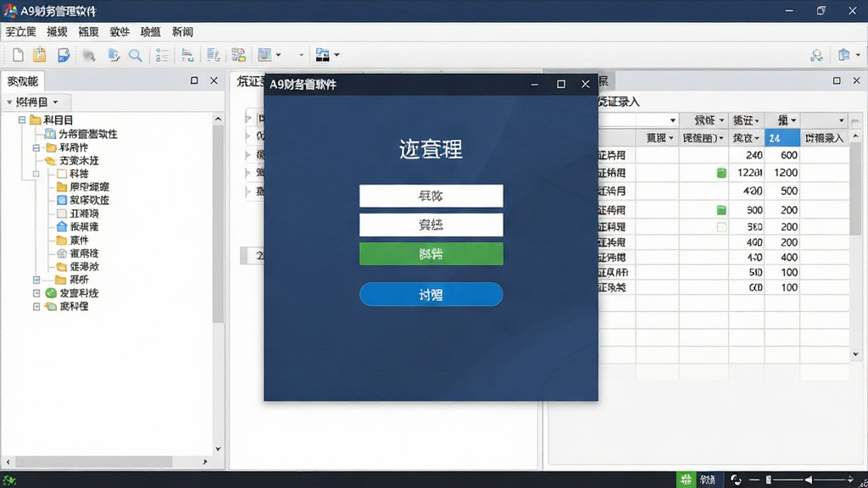Switch to the 凭证 tab behind the dialog
Screen dimensions: 868x488
[250, 81]
